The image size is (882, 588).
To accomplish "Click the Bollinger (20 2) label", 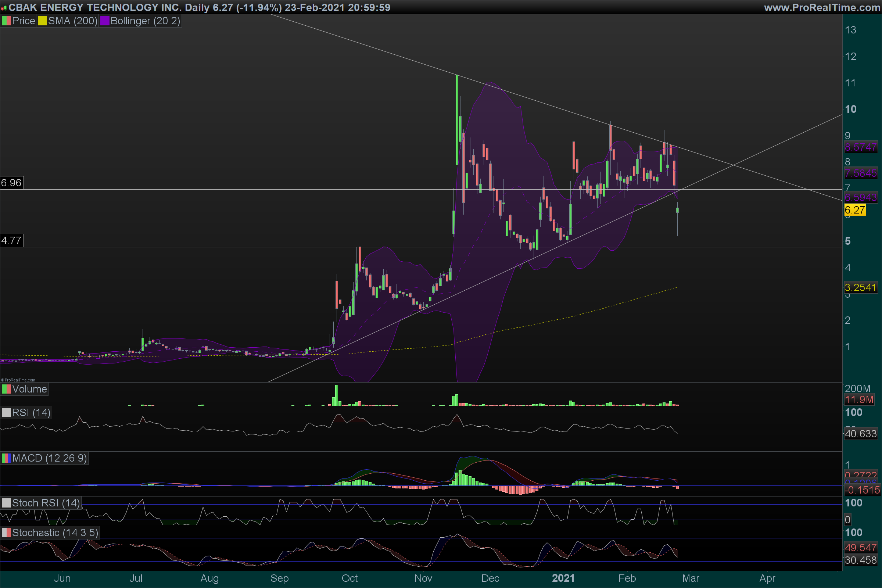I will (145, 21).
